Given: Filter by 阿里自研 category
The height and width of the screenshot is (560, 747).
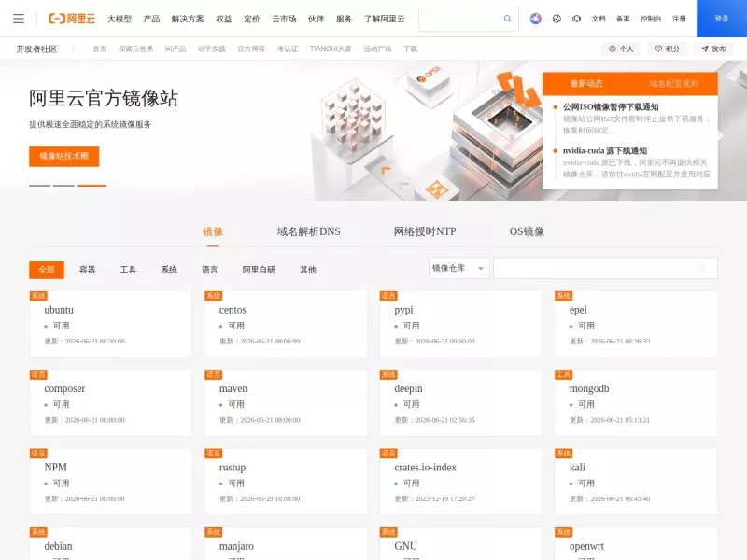Looking at the screenshot, I should tap(259, 270).
